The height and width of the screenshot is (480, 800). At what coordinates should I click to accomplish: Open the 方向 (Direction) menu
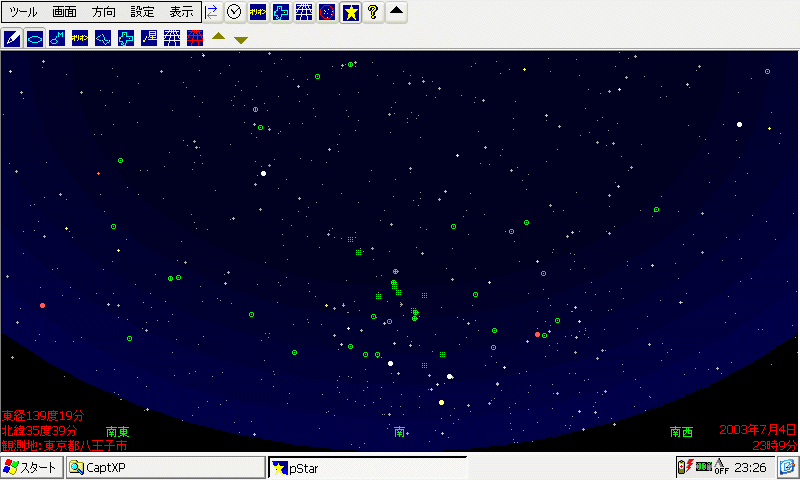103,12
